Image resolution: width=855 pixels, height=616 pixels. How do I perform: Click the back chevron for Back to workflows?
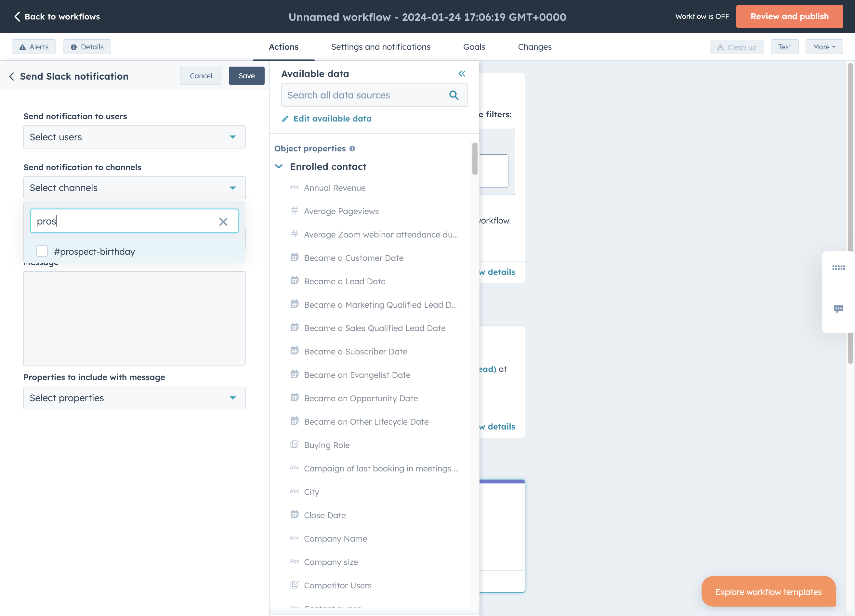17,17
